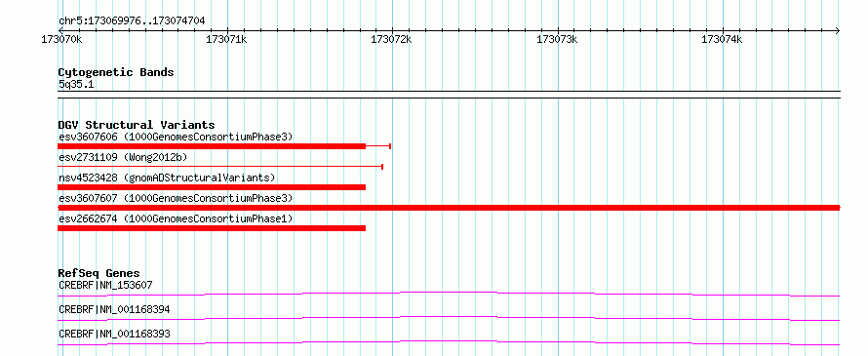
Task: Click the 173072k ruler tick label
Action: [x=391, y=39]
